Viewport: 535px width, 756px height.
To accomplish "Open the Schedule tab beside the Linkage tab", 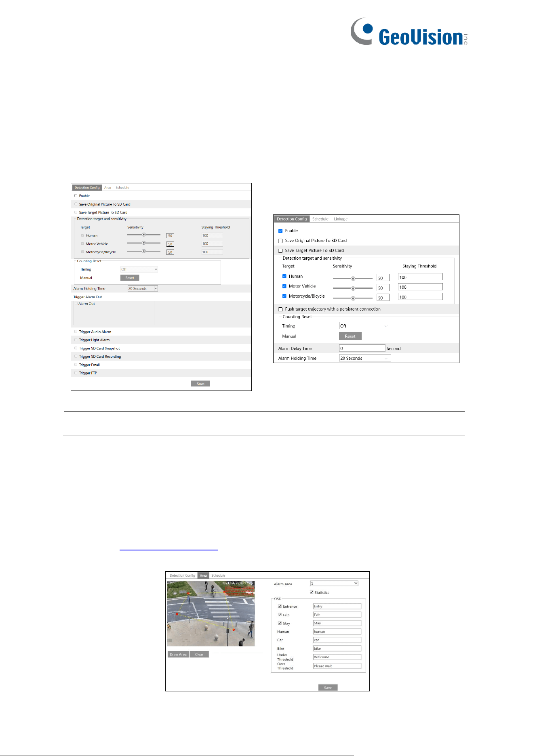I will (320, 219).
